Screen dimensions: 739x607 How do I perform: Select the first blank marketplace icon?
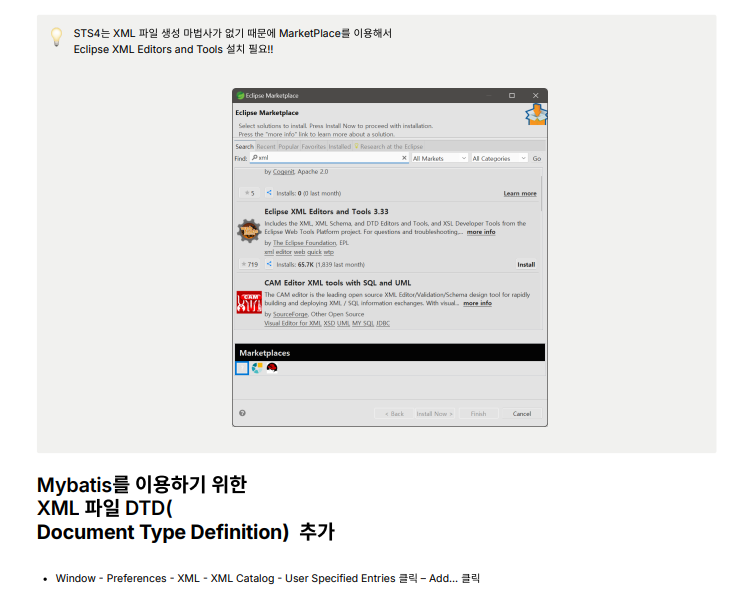point(242,368)
